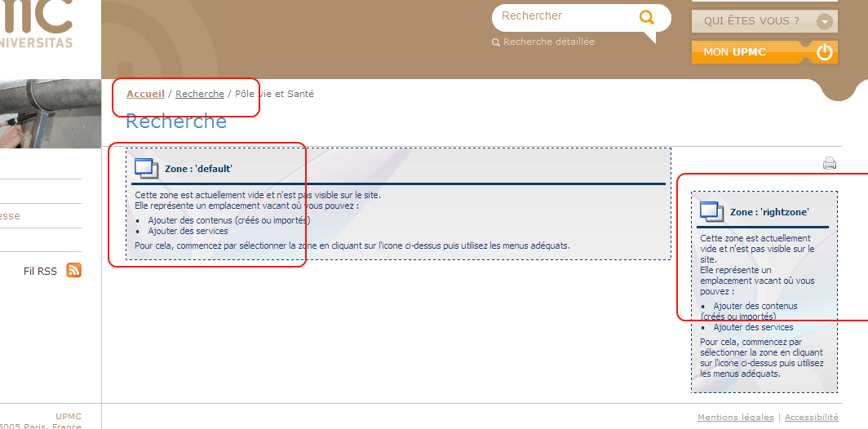Click the MON UPMC button label
The image size is (868, 429).
click(734, 52)
